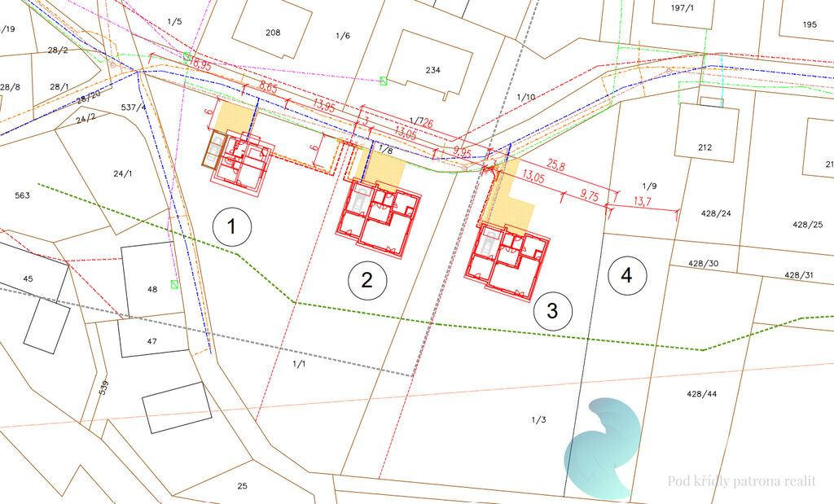
Task: Select the 13,7 dimension label
Action: 643,201
